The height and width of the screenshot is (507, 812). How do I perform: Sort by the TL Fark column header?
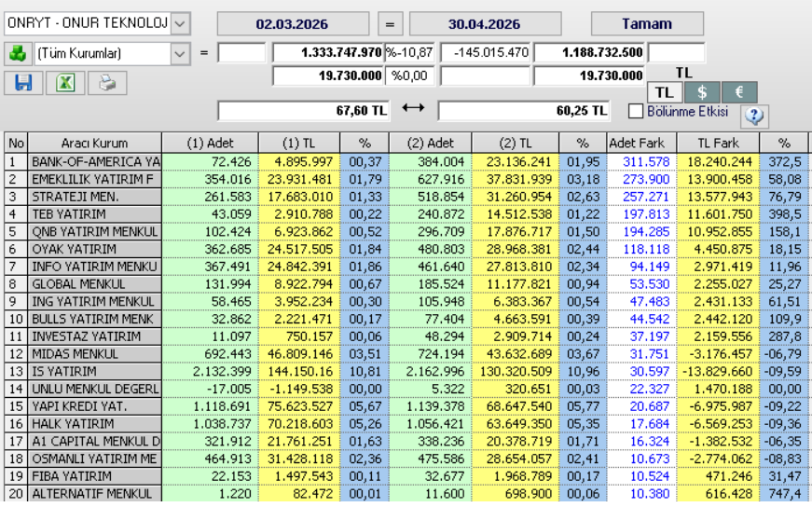(718, 143)
